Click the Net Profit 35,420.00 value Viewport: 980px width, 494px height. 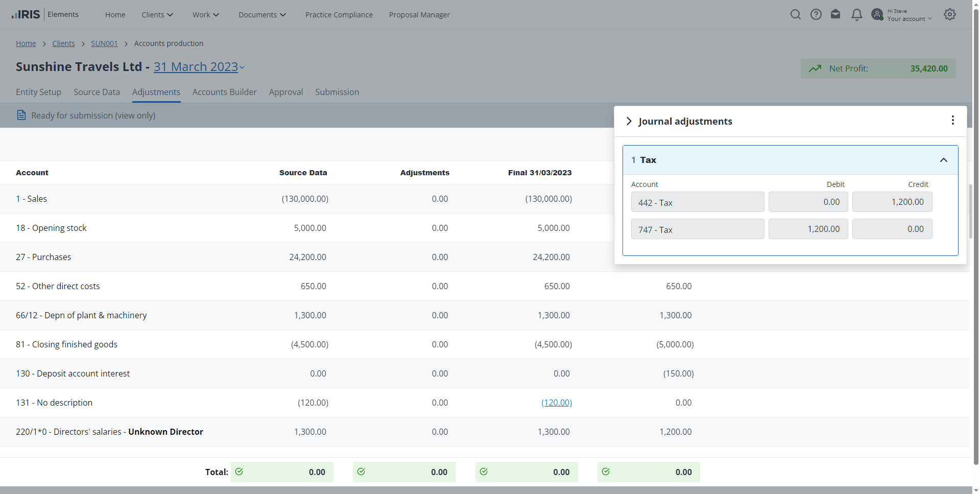click(x=929, y=68)
